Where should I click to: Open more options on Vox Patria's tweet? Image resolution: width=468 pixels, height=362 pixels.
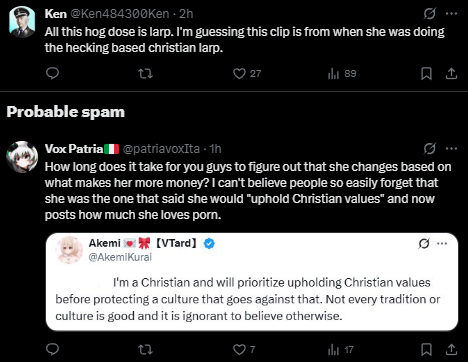[x=451, y=149]
